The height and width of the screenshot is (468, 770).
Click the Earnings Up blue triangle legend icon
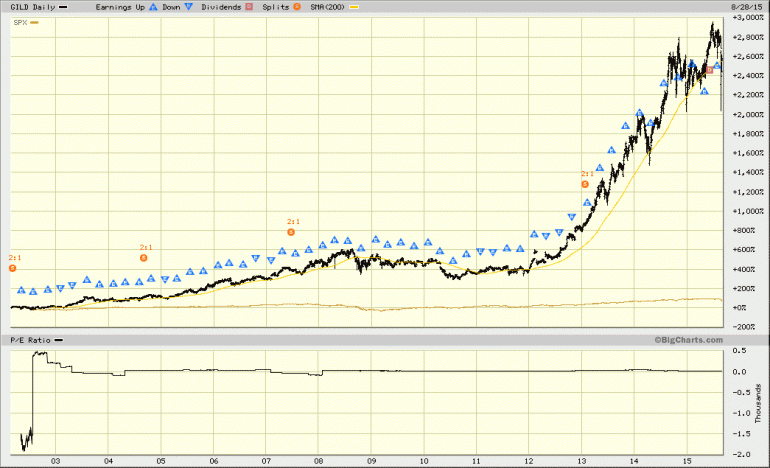pos(153,7)
